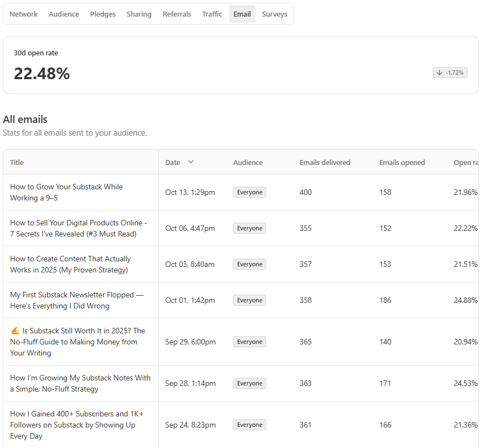Open 'How I'm Growing My Substack Notes' email

pyautogui.click(x=80, y=383)
